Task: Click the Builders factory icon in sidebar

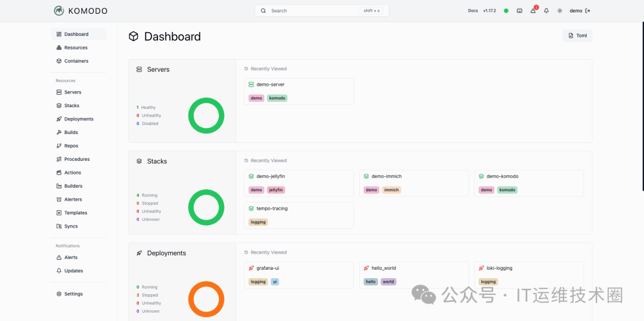Action: tap(58, 186)
